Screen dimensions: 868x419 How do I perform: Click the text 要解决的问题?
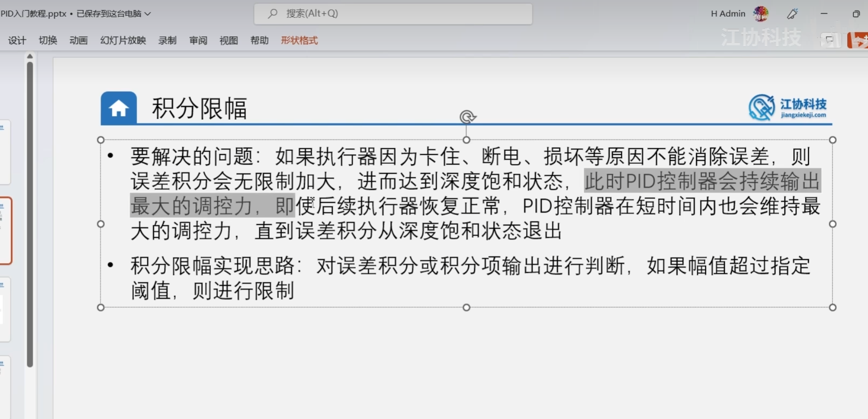coord(192,157)
